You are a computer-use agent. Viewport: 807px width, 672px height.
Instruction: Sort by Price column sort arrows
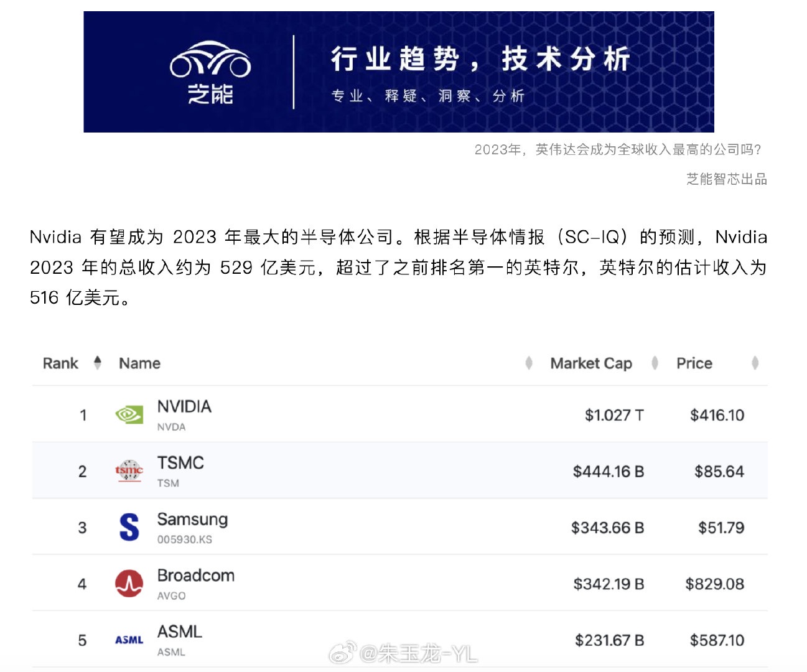(x=755, y=363)
